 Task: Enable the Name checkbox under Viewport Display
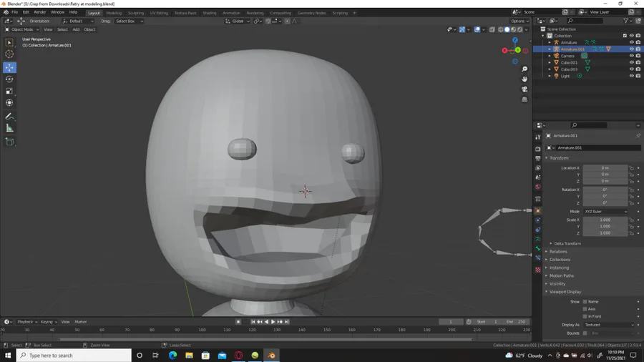585,302
